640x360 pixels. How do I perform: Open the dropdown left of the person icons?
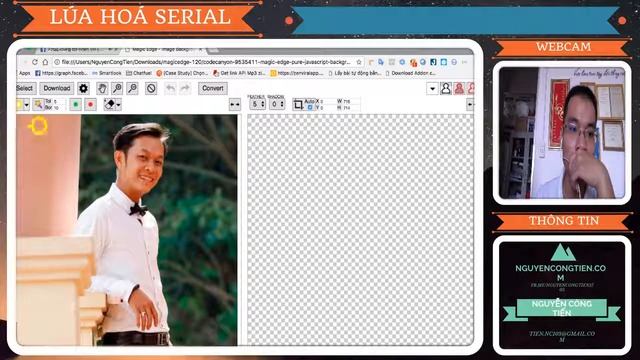click(x=432, y=88)
